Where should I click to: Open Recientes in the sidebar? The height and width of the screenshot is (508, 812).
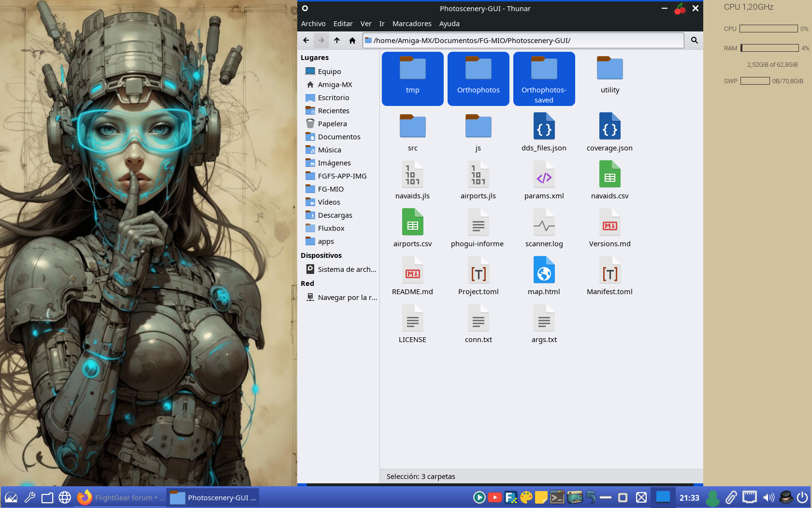[x=338, y=111]
